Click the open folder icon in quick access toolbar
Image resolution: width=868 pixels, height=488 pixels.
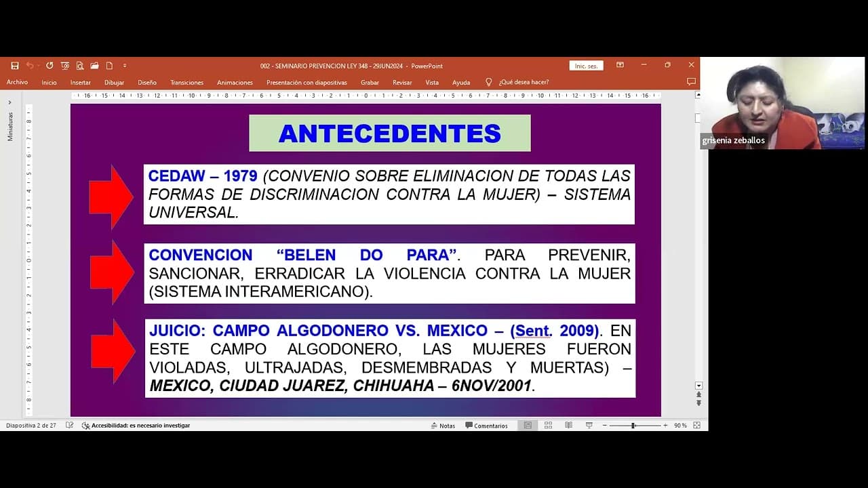(x=94, y=66)
